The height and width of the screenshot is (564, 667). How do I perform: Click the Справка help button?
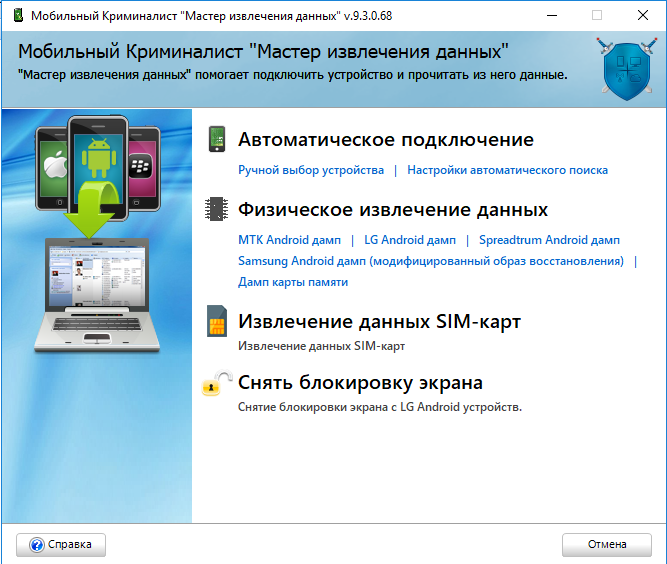[x=61, y=545]
